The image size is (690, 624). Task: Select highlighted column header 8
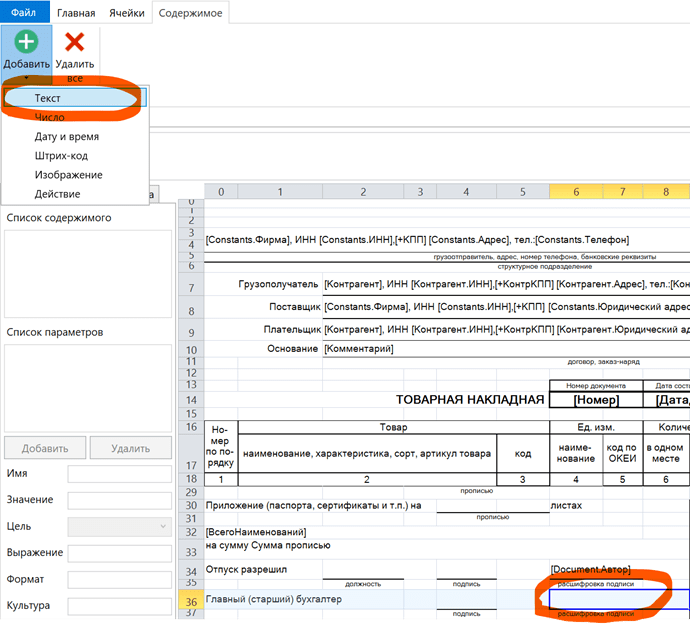(666, 191)
